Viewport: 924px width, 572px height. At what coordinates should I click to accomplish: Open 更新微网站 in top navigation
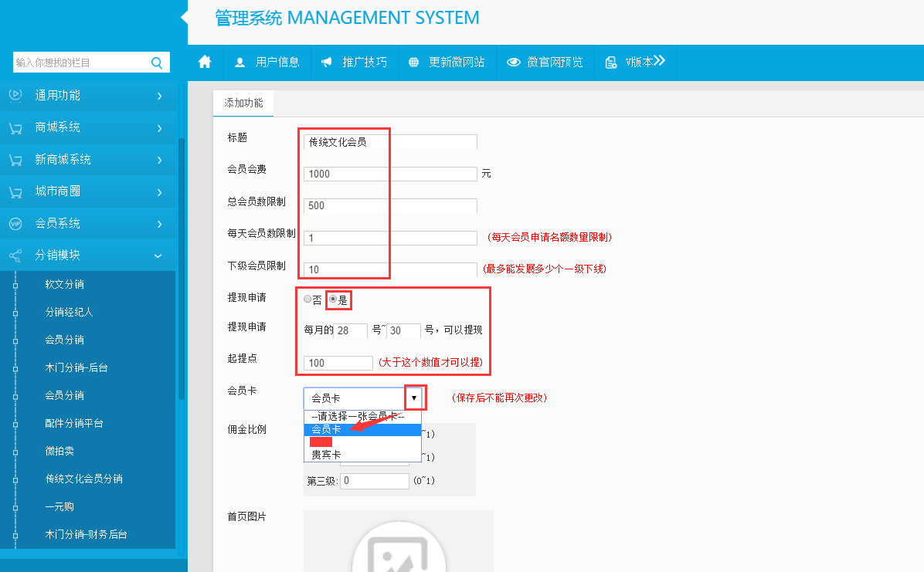(x=457, y=63)
